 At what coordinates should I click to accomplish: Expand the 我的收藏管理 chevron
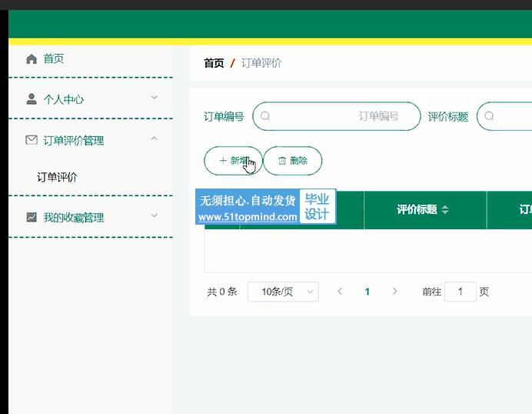[x=154, y=216]
